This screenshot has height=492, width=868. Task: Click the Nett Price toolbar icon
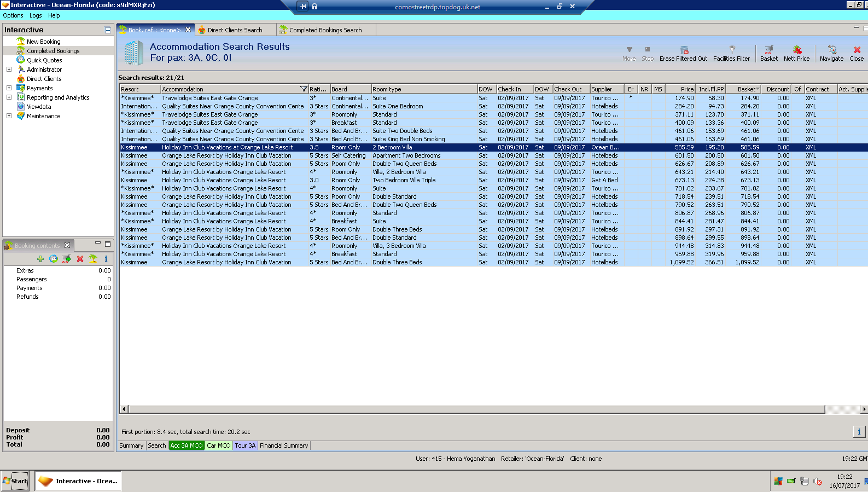[796, 53]
